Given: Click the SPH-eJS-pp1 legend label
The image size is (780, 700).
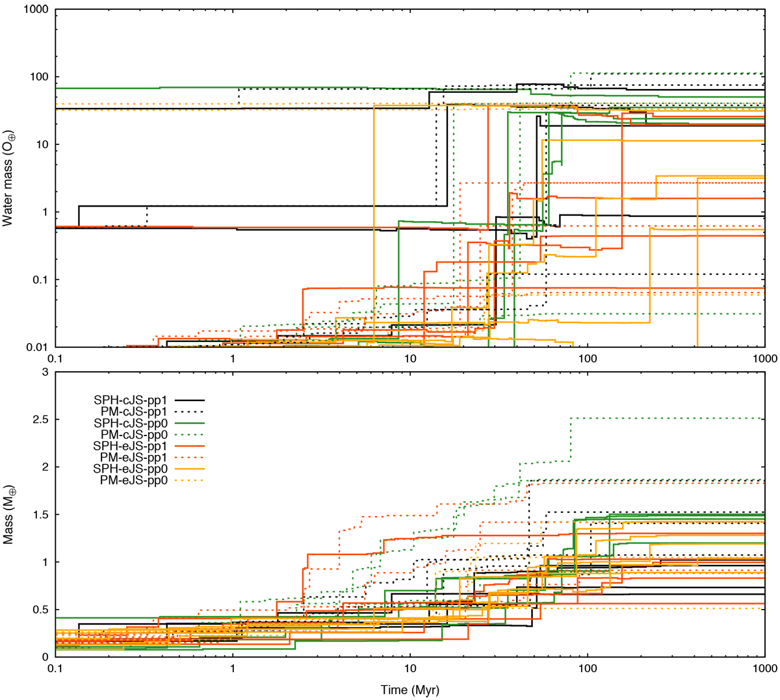Looking at the screenshot, I should tap(131, 446).
